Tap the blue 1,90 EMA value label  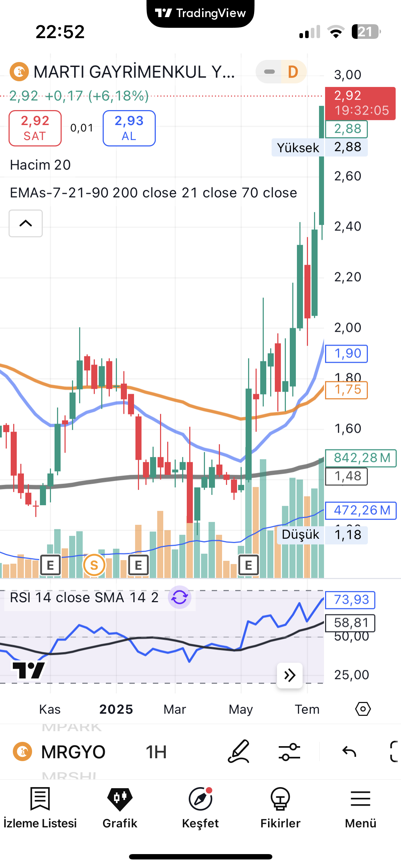pyautogui.click(x=346, y=353)
